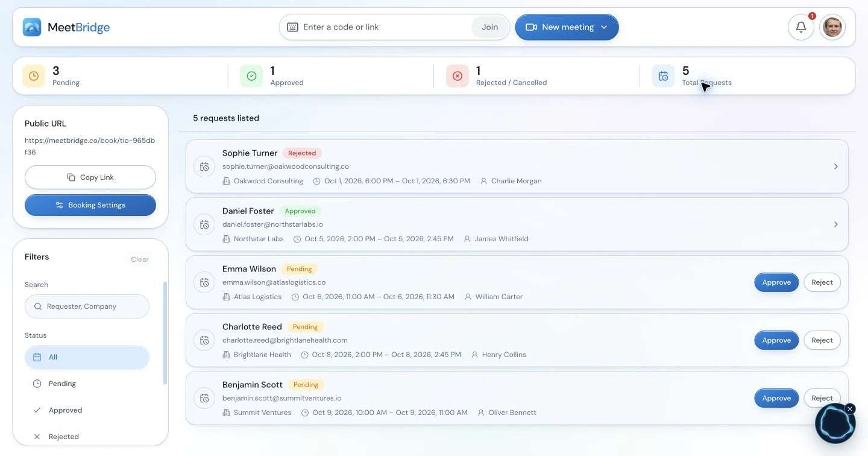
Task: Click the keyboard icon in code field
Action: pos(292,27)
